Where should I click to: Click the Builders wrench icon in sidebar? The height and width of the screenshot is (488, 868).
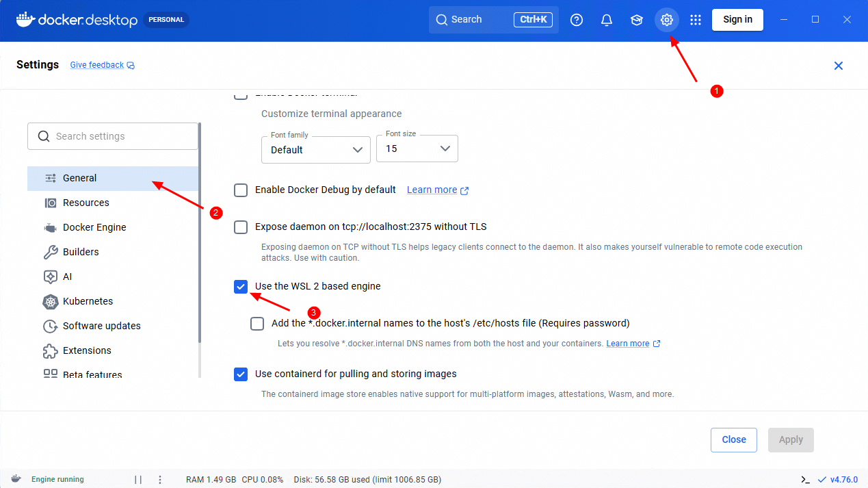[51, 252]
